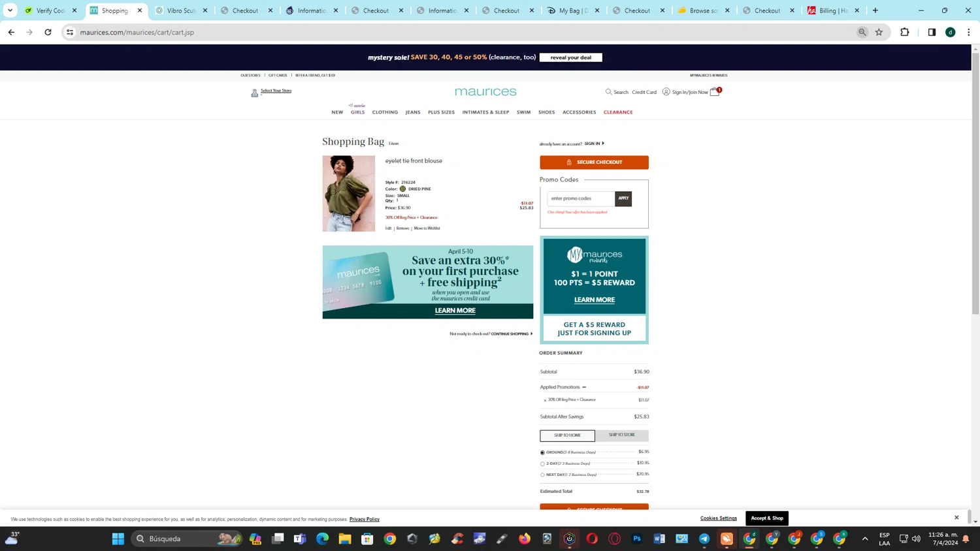980x551 pixels.
Task: Click Accept & Shop on cookie banner
Action: click(767, 518)
